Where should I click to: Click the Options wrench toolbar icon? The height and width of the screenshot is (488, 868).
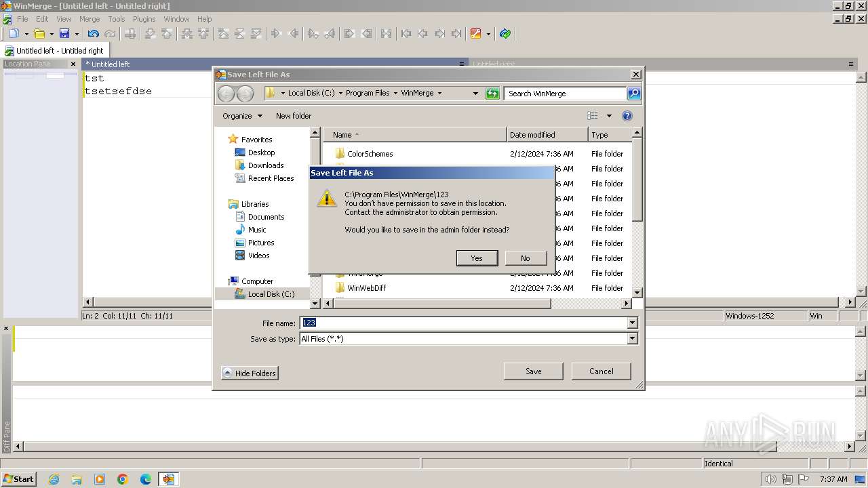(x=475, y=33)
